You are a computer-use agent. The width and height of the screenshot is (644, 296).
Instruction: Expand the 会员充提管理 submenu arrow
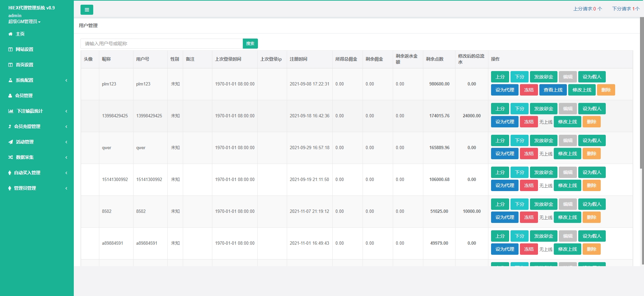[x=66, y=126]
